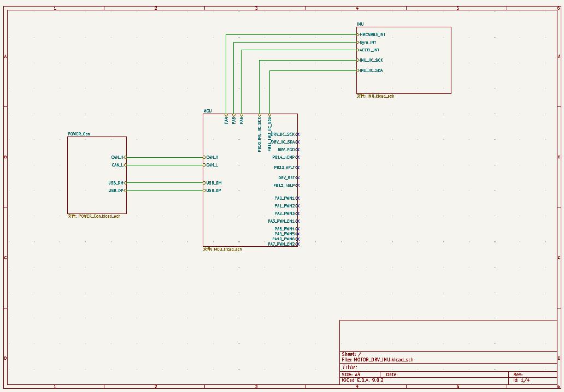Viewport: 564px width, 392px height.
Task: Select the Size: A4 title block cell
Action: click(351, 375)
